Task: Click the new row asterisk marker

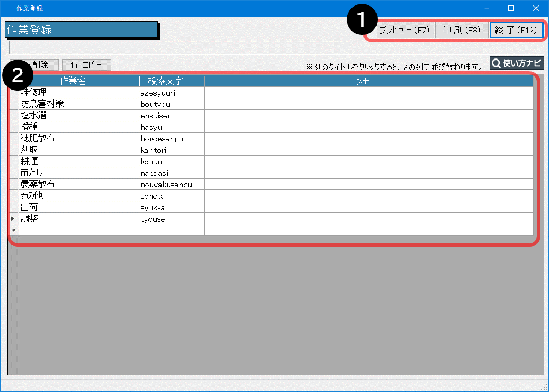Action: click(x=14, y=230)
